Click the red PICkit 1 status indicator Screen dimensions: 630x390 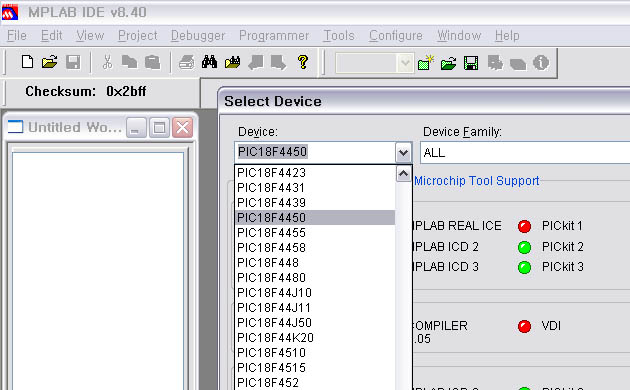pos(524,226)
